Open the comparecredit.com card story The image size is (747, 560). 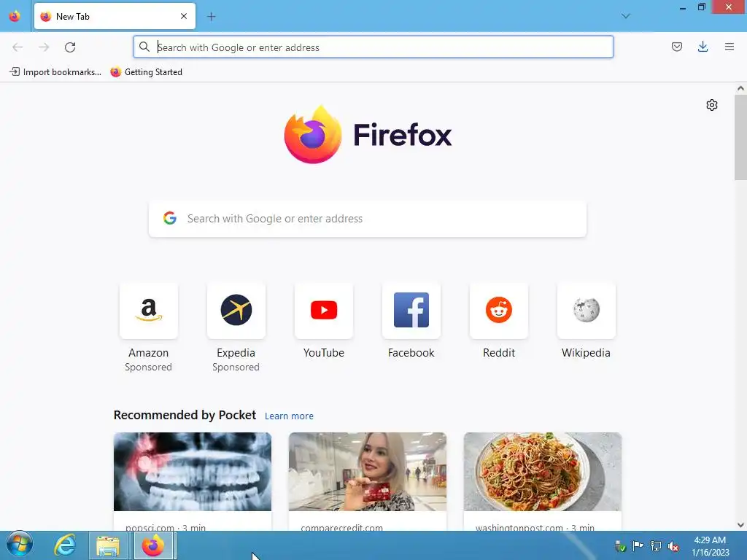(x=368, y=481)
